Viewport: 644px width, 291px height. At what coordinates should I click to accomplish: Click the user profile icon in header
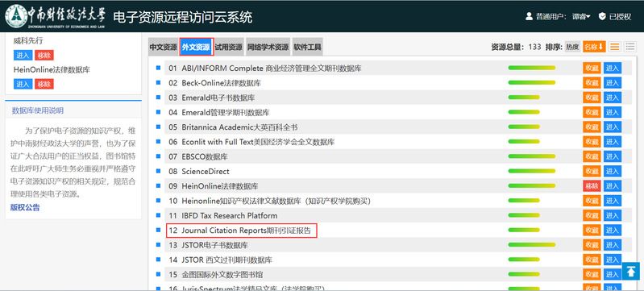529,16
